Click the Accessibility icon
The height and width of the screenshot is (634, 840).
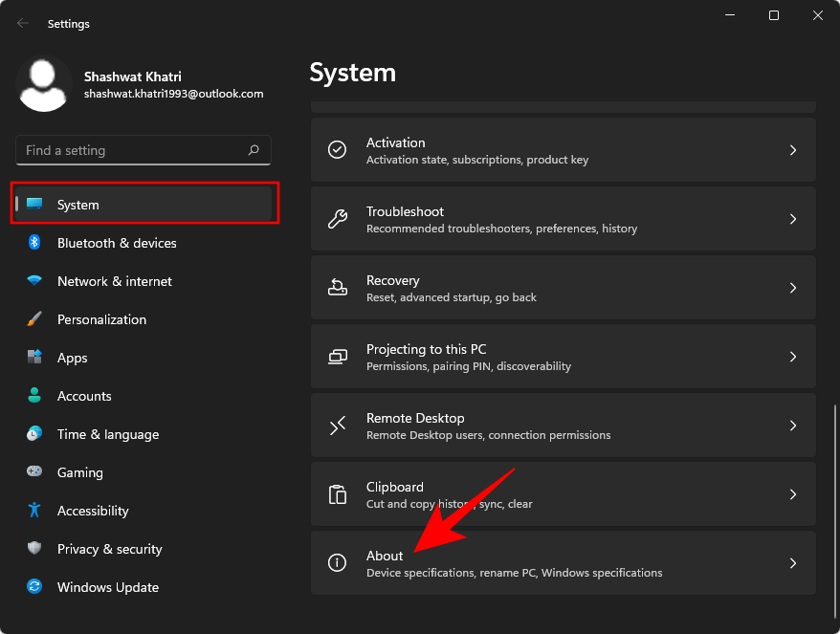(33, 511)
